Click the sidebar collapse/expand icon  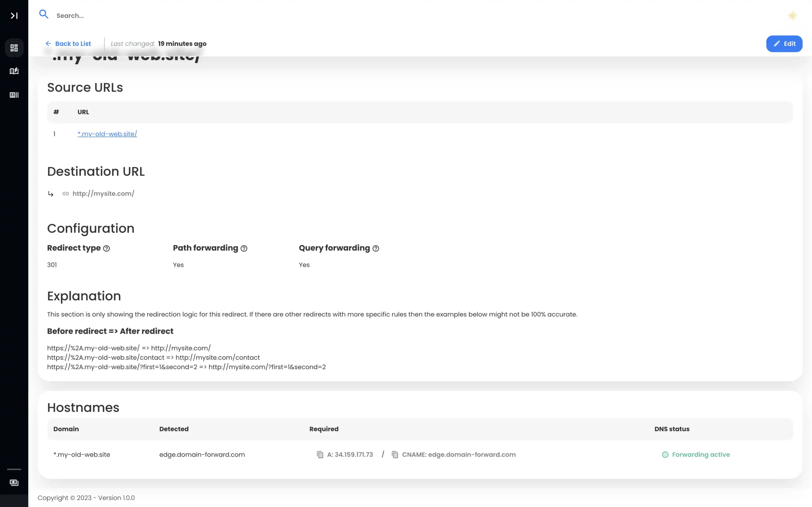coord(14,15)
